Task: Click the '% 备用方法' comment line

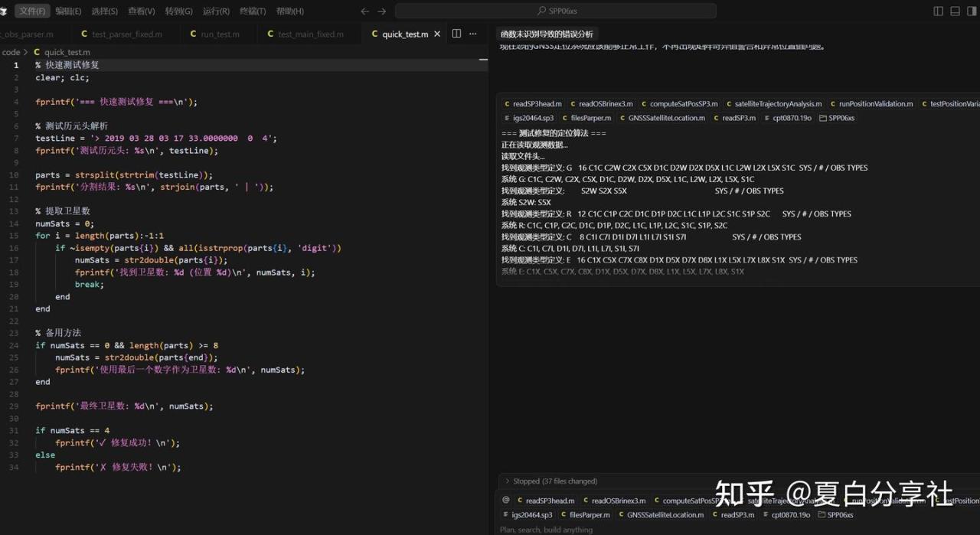Action: tap(58, 333)
